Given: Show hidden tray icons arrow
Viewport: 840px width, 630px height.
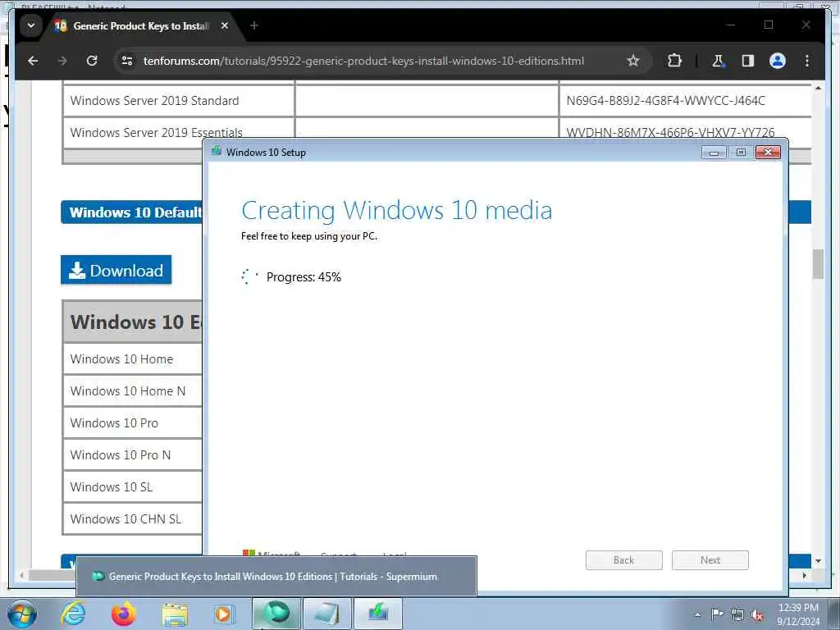Looking at the screenshot, I should [697, 614].
